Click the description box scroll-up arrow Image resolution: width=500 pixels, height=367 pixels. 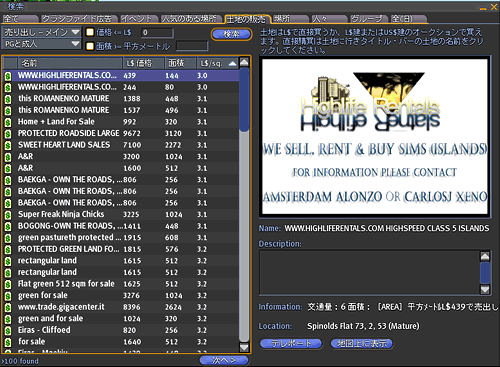485,256
